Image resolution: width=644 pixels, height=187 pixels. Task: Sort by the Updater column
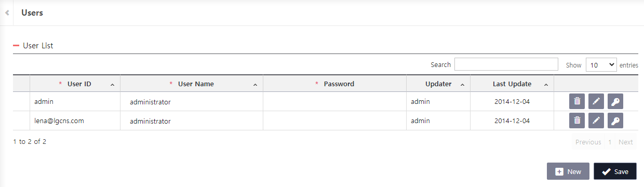pyautogui.click(x=438, y=84)
